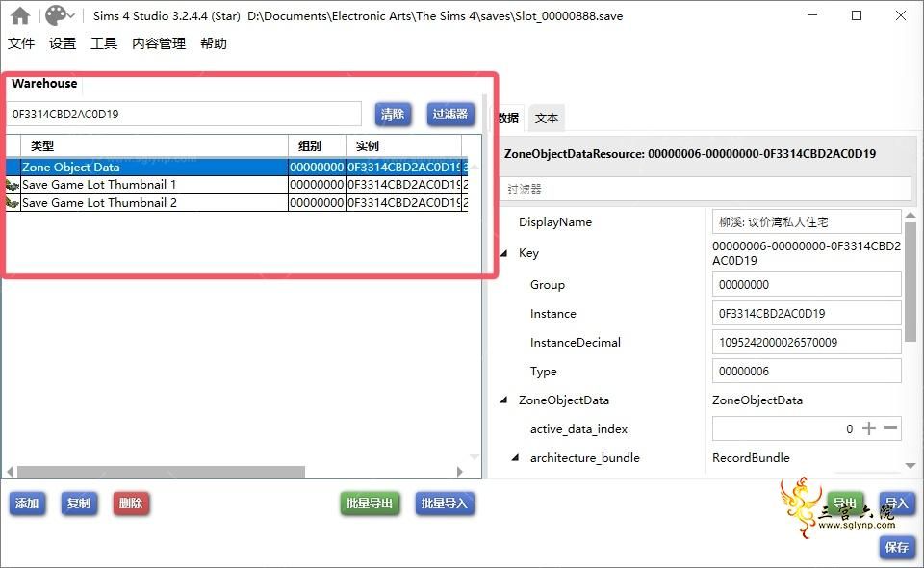Open the 设置 menu
924x568 pixels.
pos(63,43)
